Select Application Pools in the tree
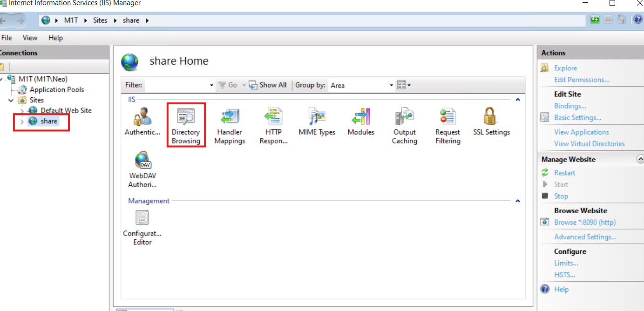The width and height of the screenshot is (644, 311). pyautogui.click(x=57, y=89)
